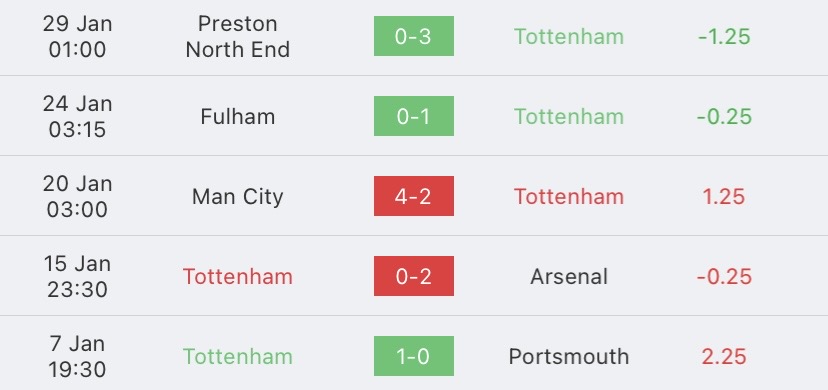Click the -1.25 handicap value
The width and height of the screenshot is (828, 390).
coord(724,36)
